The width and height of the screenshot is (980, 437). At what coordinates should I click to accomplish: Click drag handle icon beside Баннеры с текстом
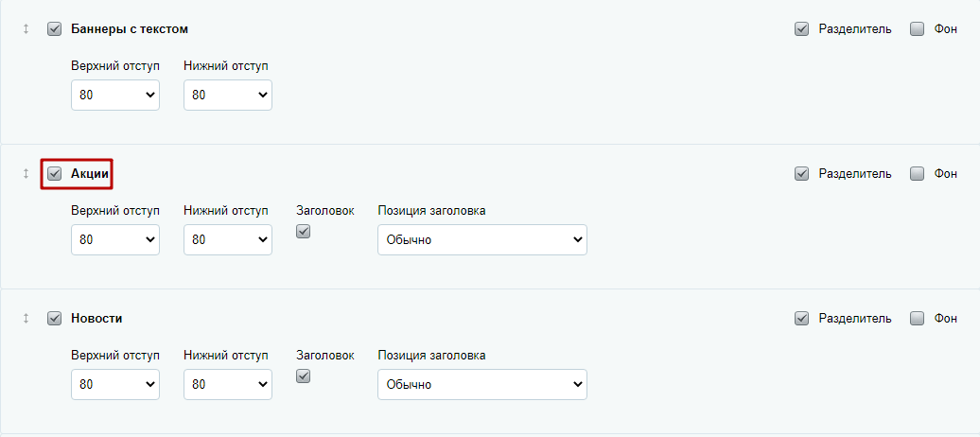(26, 29)
